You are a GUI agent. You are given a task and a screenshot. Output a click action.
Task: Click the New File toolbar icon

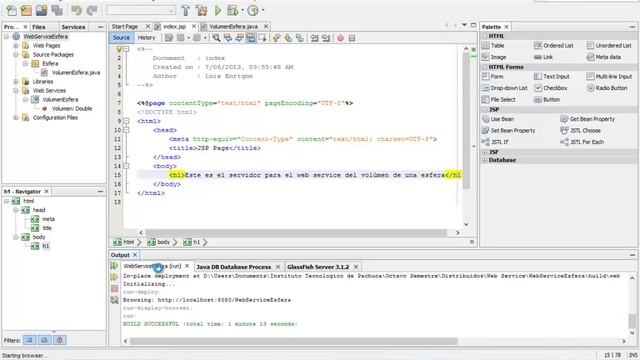click(11, 10)
